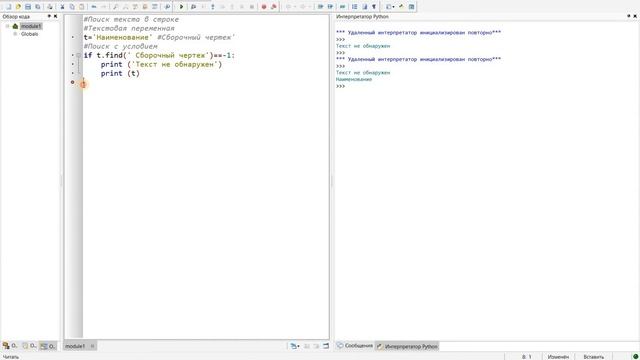Click the dedent block toolbar icon
The width and height of the screenshot is (640, 360).
pos(330,7)
